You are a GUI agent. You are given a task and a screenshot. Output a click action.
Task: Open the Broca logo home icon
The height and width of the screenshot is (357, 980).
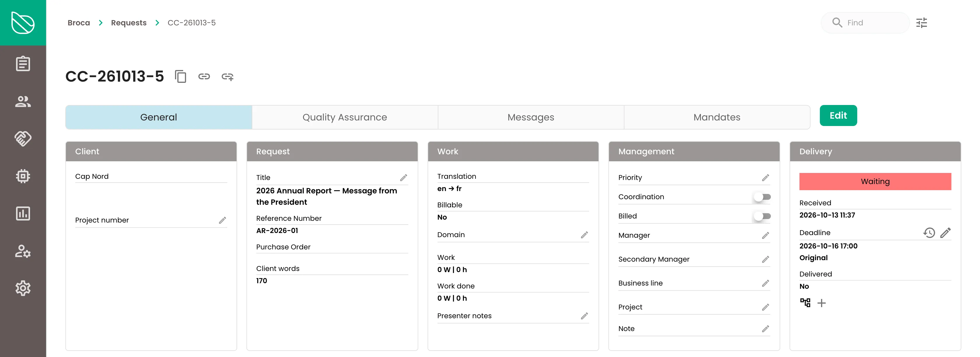coord(23,23)
